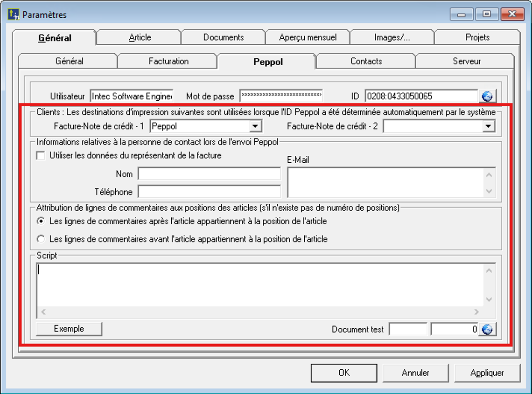532x394 pixels.
Task: Click the Script box horizontal scrollbar
Action: 260,312
